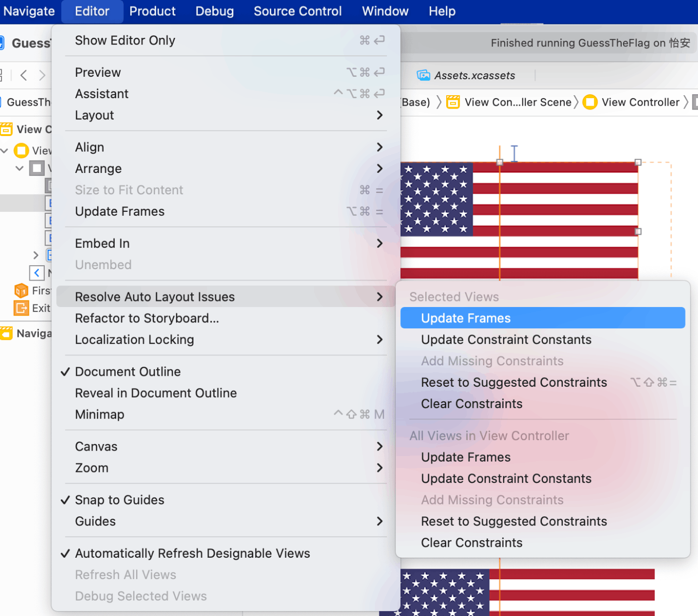Screen dimensions: 698x616
Task: Collapse the View node in outline
Action: (19, 168)
